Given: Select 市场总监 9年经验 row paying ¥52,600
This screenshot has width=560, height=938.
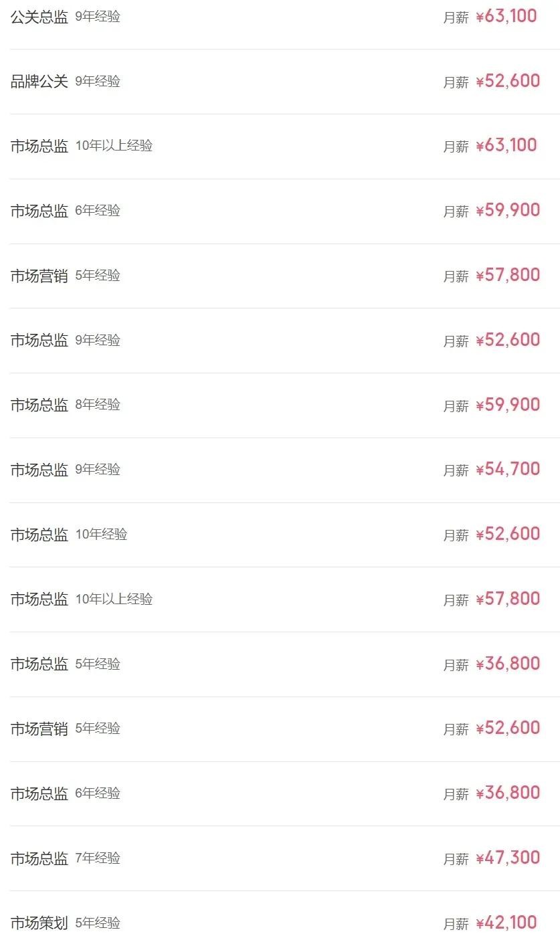Looking at the screenshot, I should pos(39,341).
